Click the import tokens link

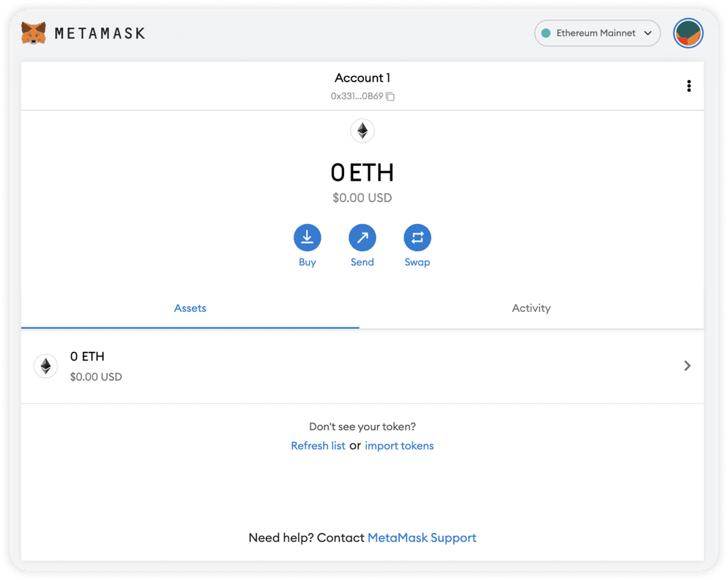coord(399,446)
